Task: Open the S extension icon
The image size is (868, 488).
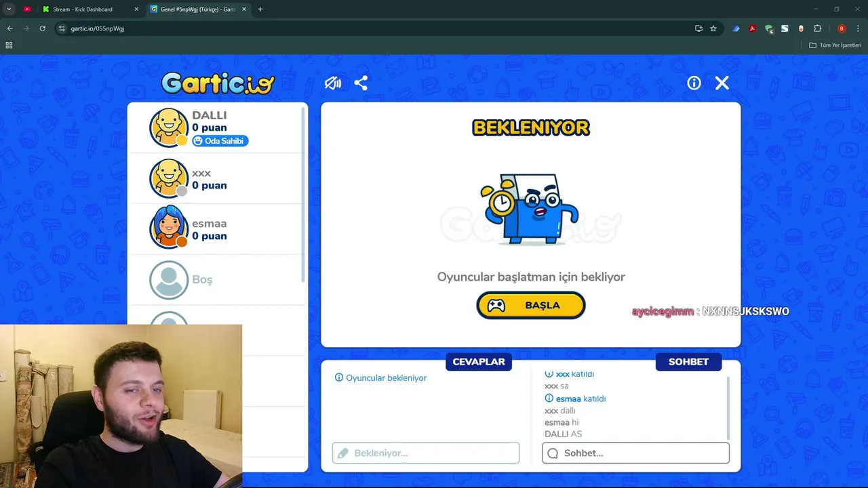Action: (785, 28)
